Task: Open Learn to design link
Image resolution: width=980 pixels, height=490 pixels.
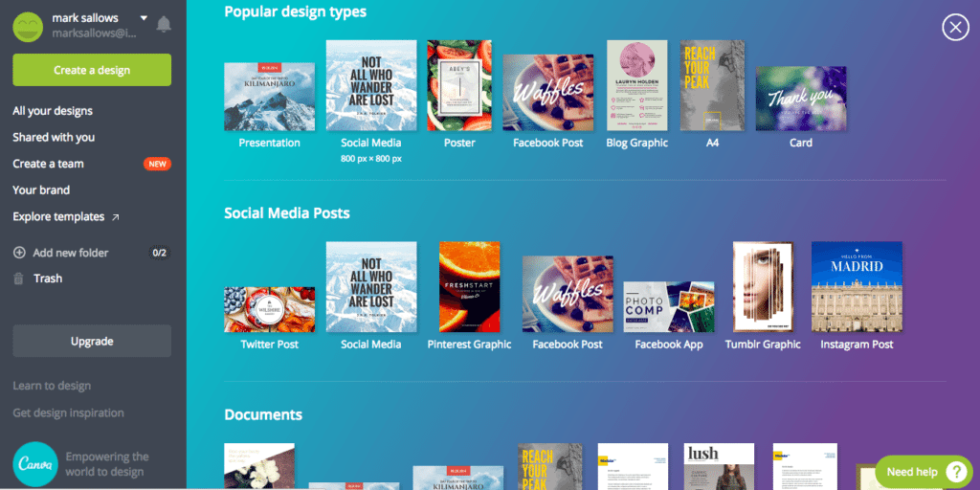Action: coord(52,386)
